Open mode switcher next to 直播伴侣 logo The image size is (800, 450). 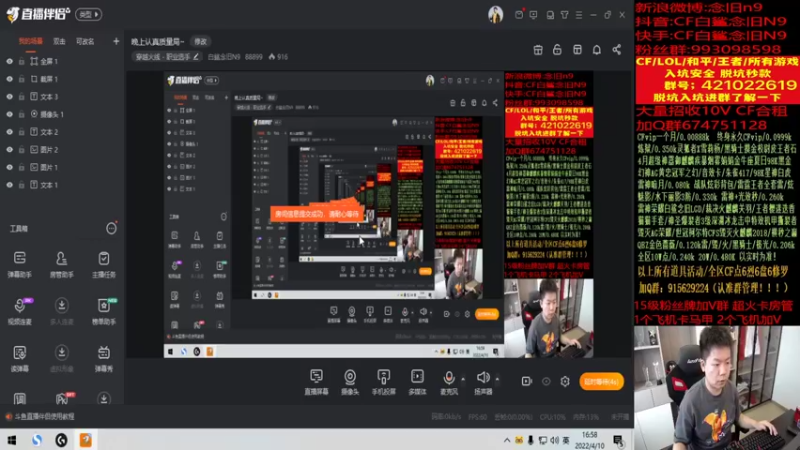click(89, 14)
